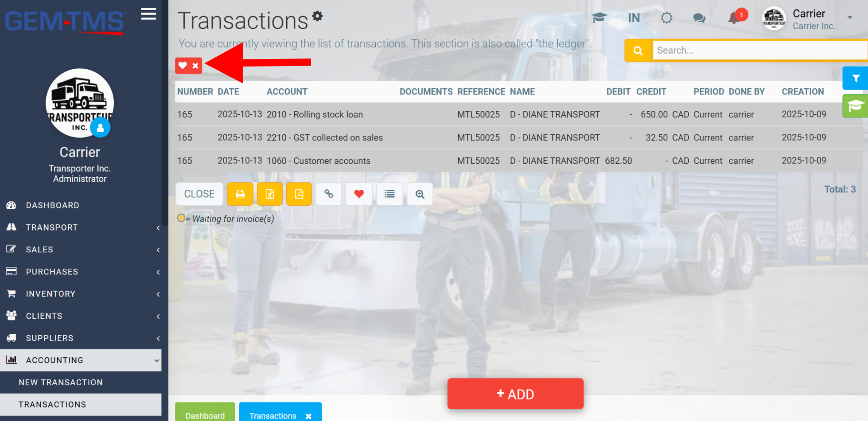868x422 pixels.
Task: Click the Suppliers truck sidebar icon
Action: pos(12,338)
